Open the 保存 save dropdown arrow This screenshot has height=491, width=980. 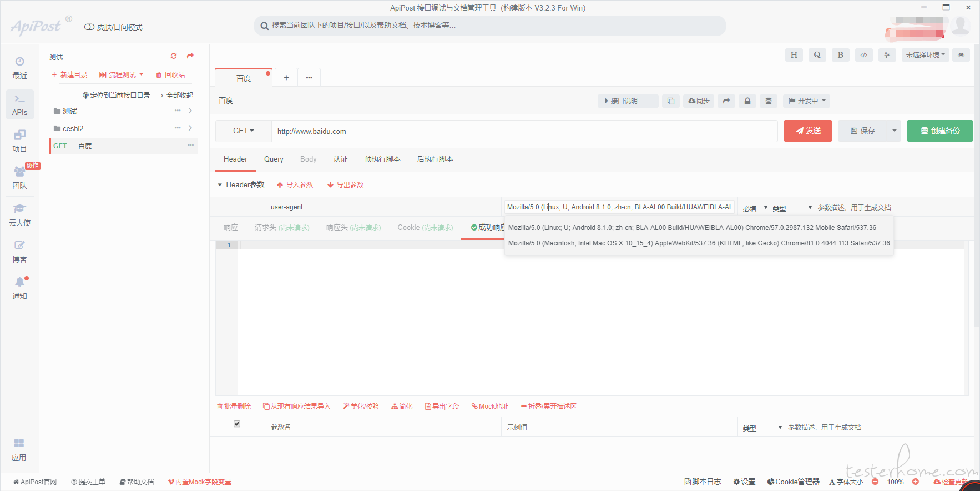[x=894, y=131]
